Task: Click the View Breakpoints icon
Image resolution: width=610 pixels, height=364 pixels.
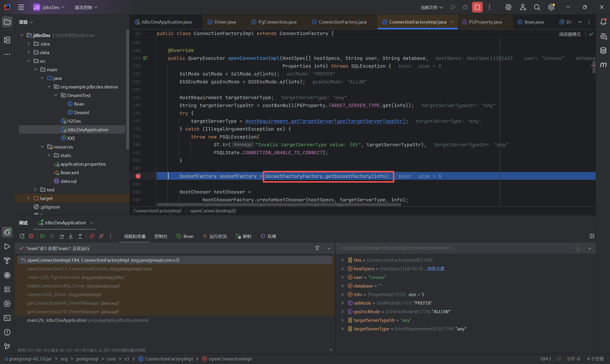Action: pyautogui.click(x=92, y=236)
